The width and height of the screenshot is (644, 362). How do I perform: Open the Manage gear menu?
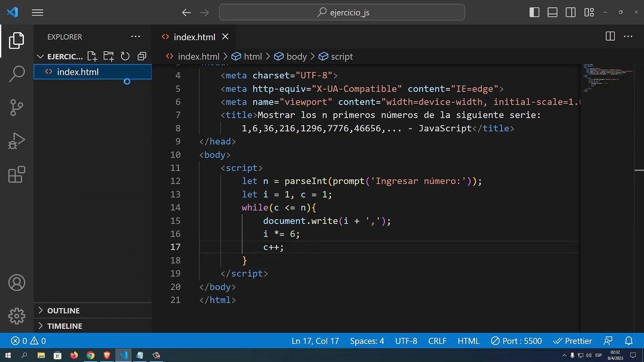(x=17, y=316)
